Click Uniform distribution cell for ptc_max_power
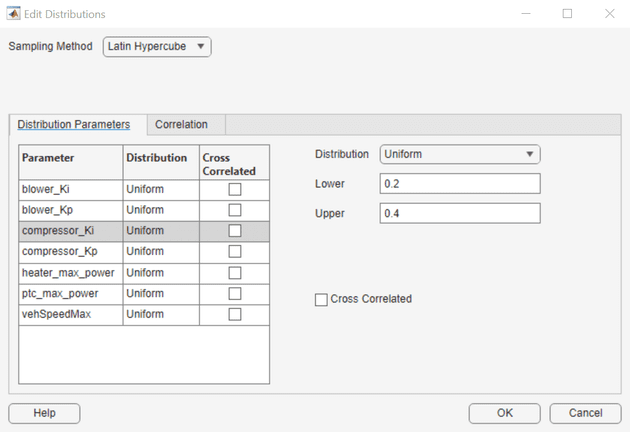630x432 pixels. (x=161, y=294)
